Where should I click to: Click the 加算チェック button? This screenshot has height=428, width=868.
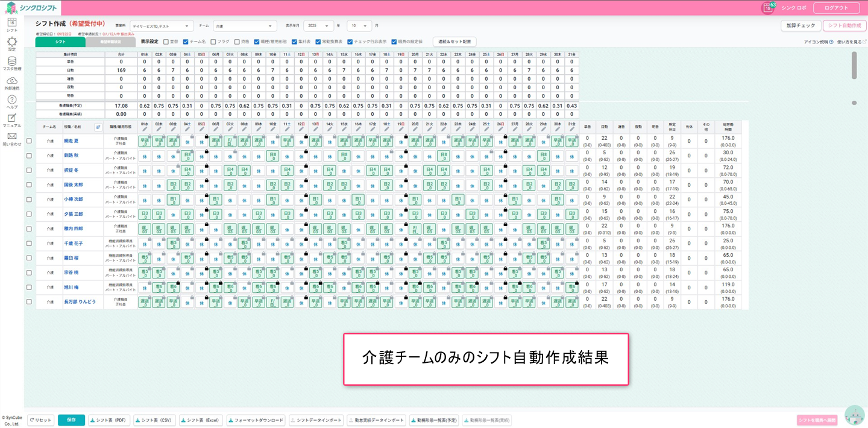click(800, 26)
